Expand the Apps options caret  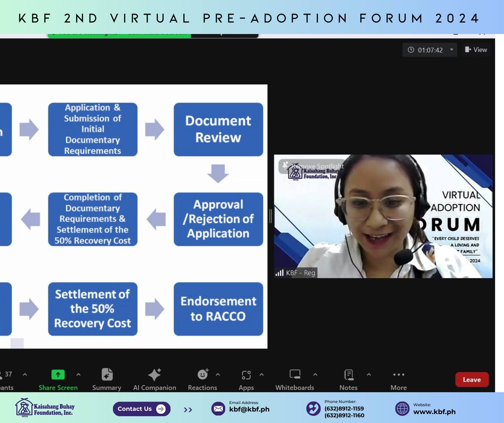tap(262, 374)
